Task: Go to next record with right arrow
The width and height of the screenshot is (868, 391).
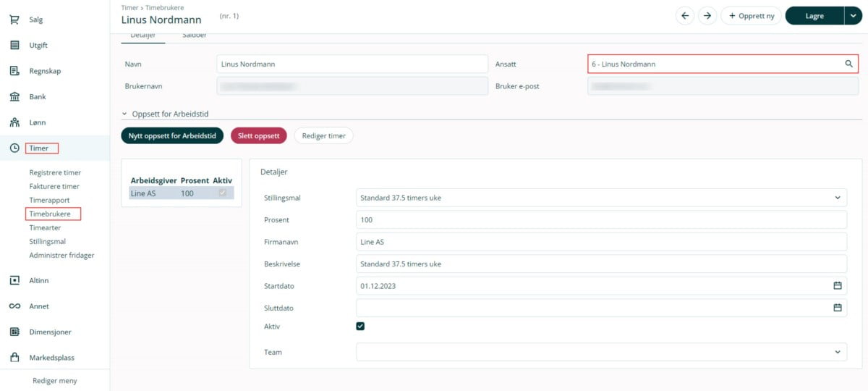Action: click(x=707, y=16)
